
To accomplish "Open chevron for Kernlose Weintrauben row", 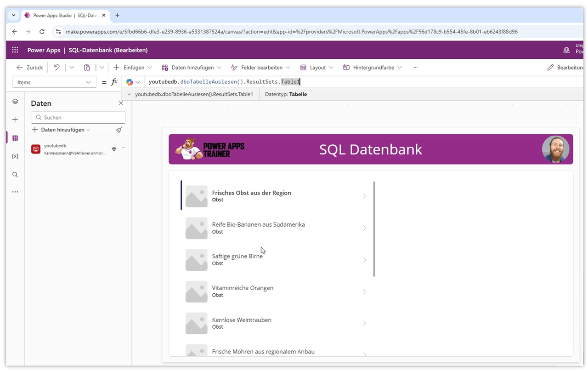I will [x=364, y=323].
